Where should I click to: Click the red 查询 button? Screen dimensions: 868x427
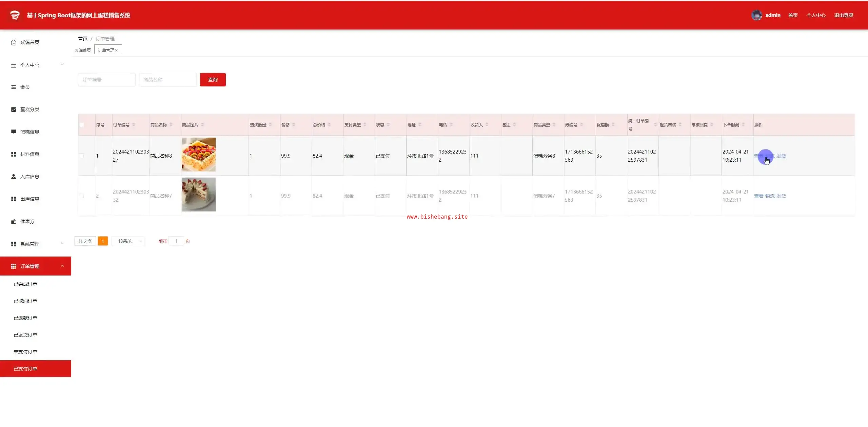[213, 80]
